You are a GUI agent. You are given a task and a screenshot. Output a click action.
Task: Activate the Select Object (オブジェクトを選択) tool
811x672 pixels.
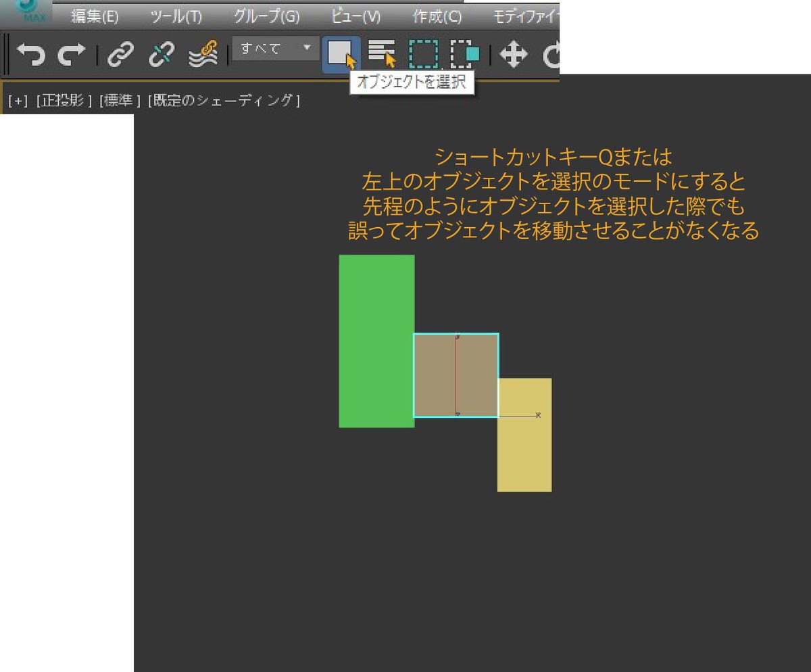pyautogui.click(x=341, y=54)
